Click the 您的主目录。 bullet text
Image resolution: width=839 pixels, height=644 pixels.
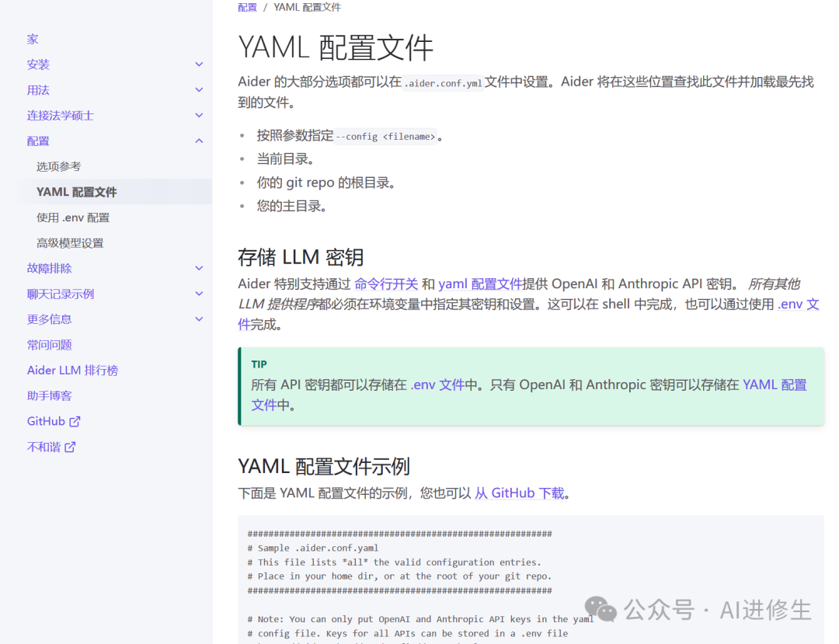point(291,206)
